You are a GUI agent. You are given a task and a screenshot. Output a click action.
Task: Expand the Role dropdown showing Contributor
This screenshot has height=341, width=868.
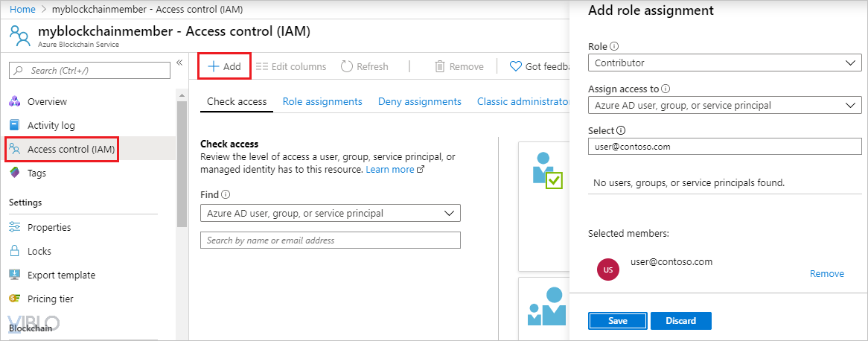coord(724,63)
